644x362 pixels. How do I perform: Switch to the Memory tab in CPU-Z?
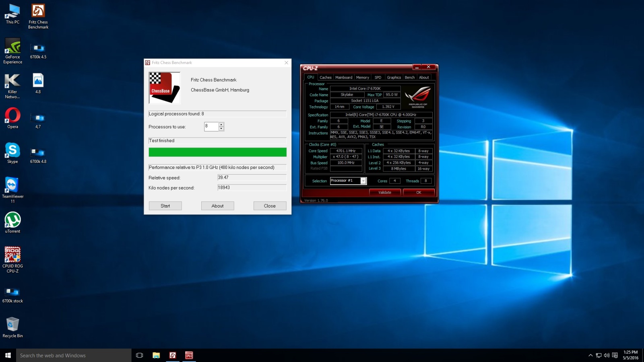pyautogui.click(x=362, y=77)
